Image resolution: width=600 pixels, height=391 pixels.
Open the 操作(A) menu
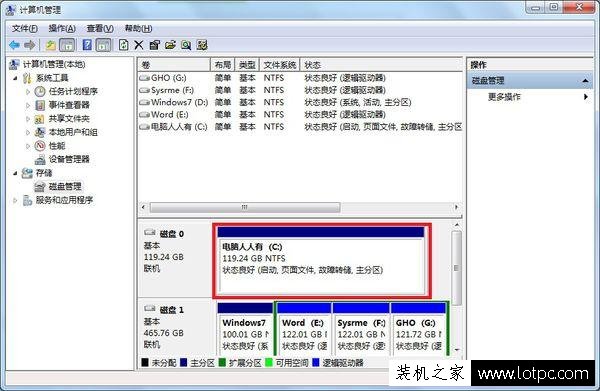[x=62, y=29]
